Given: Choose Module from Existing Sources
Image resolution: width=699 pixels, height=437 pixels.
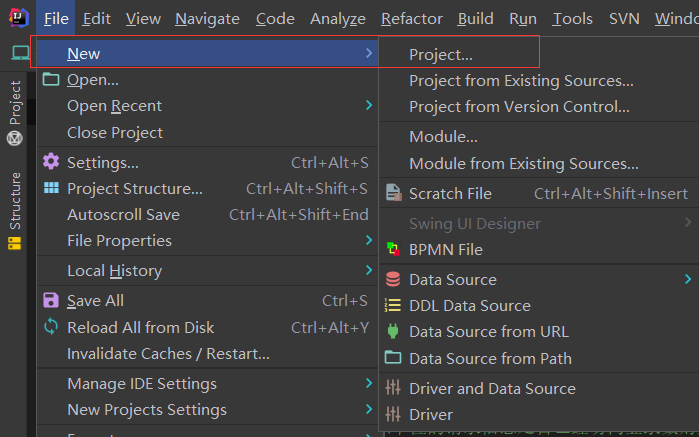Looking at the screenshot, I should tap(523, 163).
